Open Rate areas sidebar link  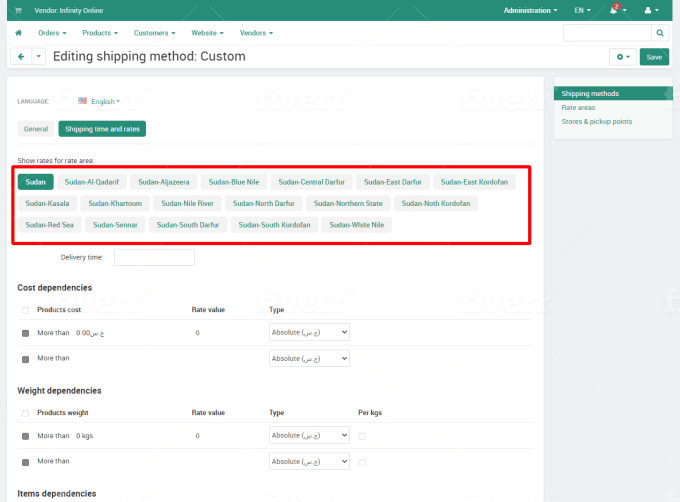pyautogui.click(x=578, y=108)
